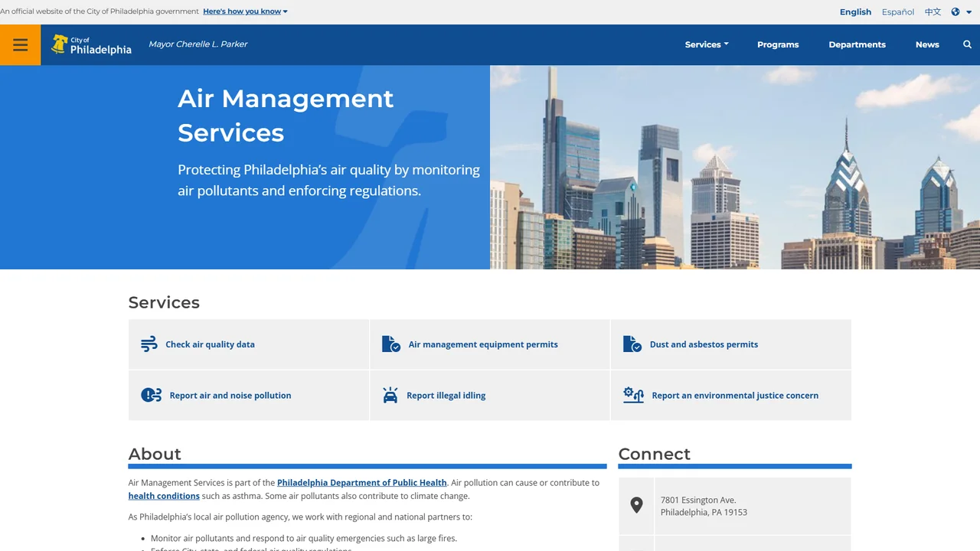Go to the News menu item

(x=927, y=44)
